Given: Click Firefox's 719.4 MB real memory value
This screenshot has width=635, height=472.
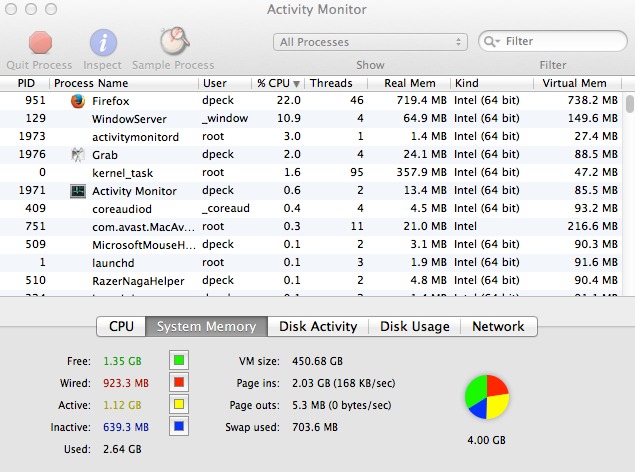Looking at the screenshot, I should coord(422,100).
